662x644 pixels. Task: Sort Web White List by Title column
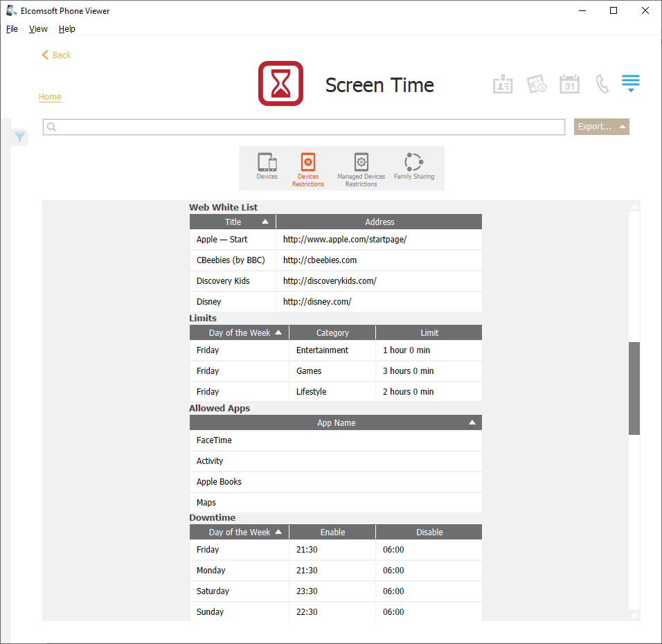(x=233, y=222)
